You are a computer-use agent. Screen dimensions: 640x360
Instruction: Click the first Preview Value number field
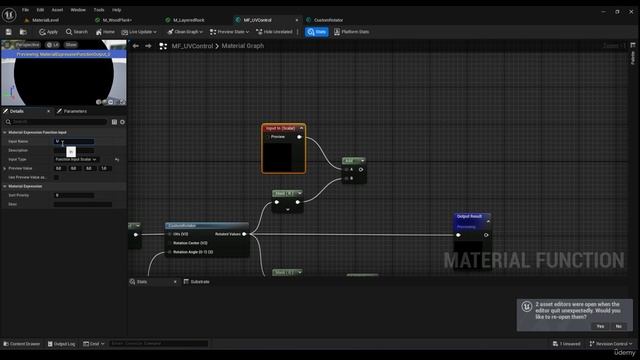59,168
